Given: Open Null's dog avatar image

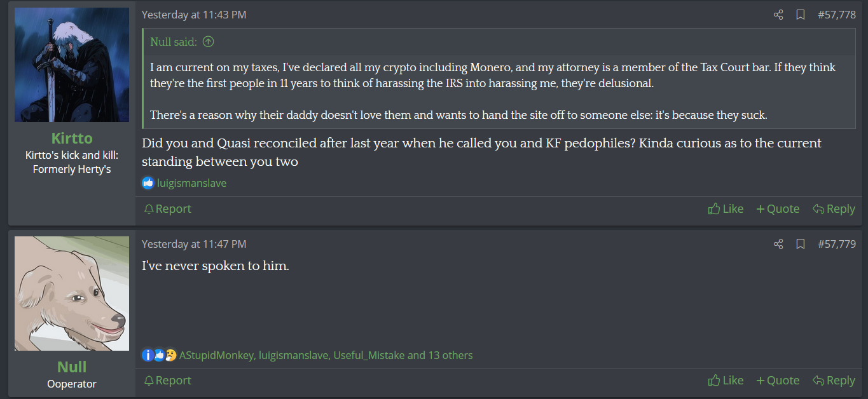Looking at the screenshot, I should (72, 294).
